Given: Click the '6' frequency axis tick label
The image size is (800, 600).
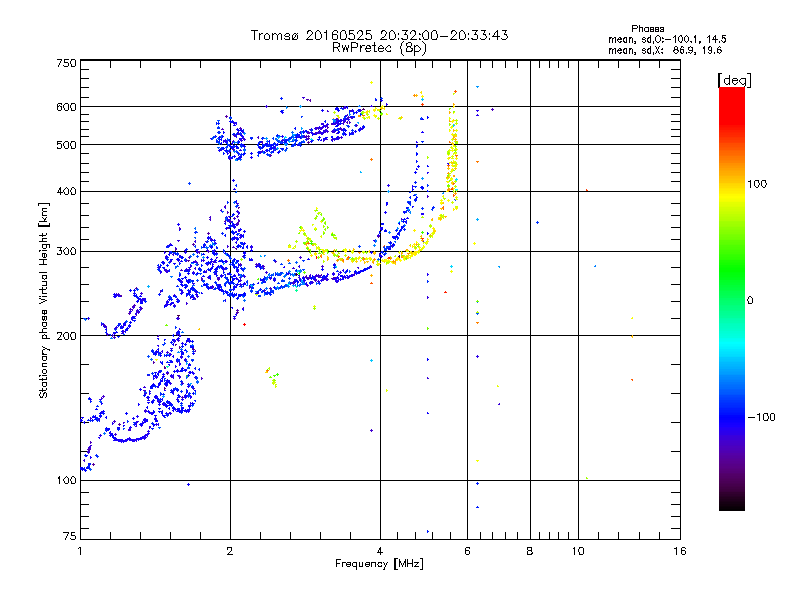Looking at the screenshot, I should click(467, 551).
